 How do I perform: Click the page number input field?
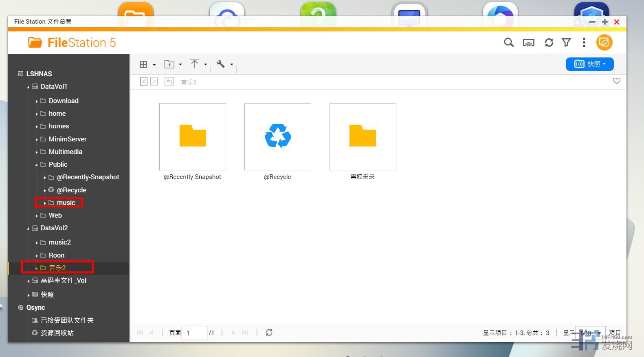[x=194, y=333]
